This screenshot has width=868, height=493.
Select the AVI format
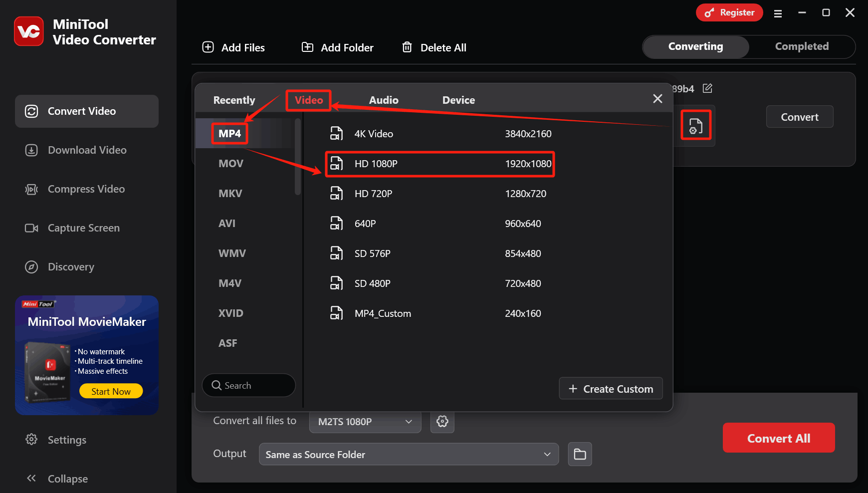[227, 224]
